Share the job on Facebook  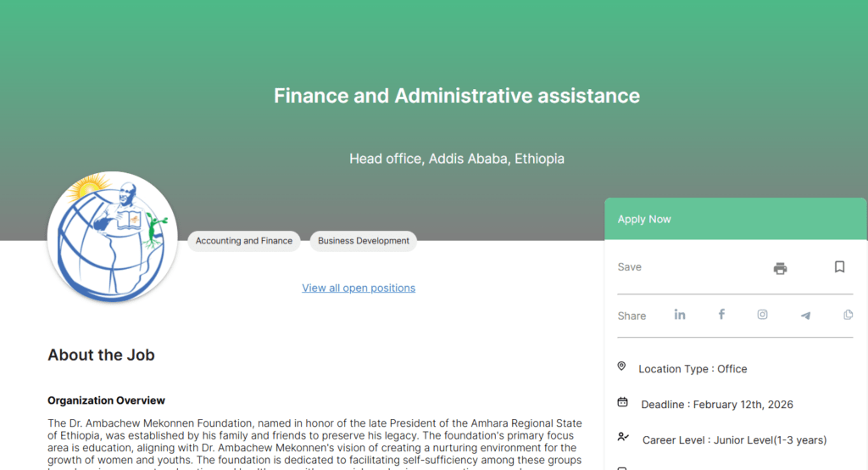(x=721, y=314)
